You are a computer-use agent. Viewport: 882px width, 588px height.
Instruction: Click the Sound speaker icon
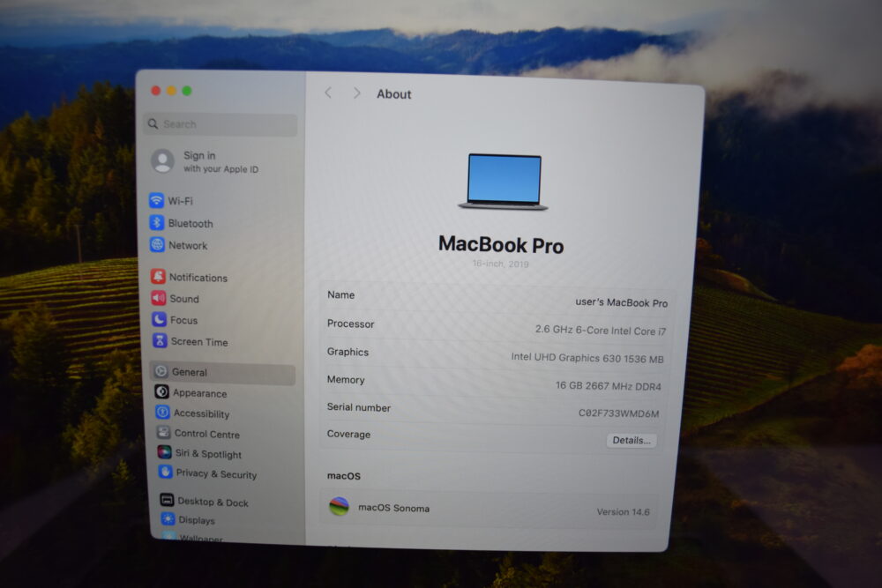click(x=159, y=298)
